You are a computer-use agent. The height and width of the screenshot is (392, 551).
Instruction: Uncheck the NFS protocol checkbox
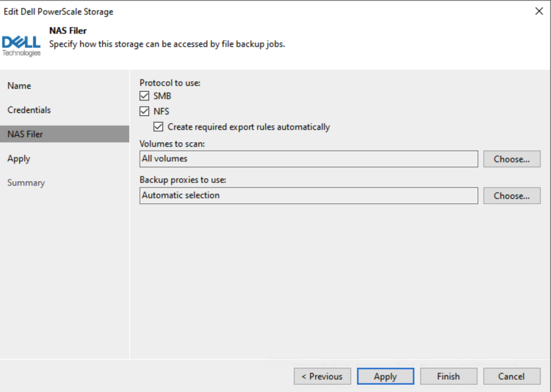pyautogui.click(x=144, y=112)
